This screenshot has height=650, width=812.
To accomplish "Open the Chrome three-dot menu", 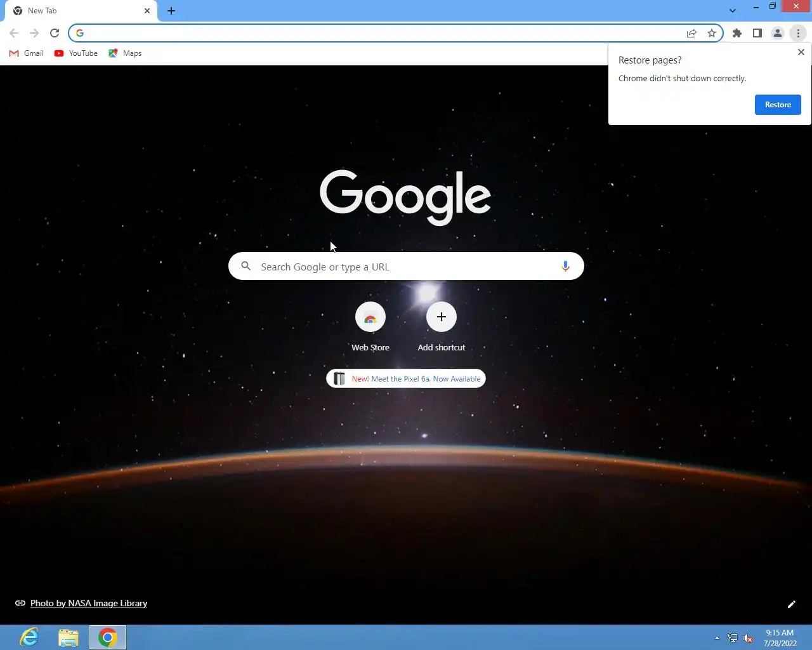I will 798,33.
